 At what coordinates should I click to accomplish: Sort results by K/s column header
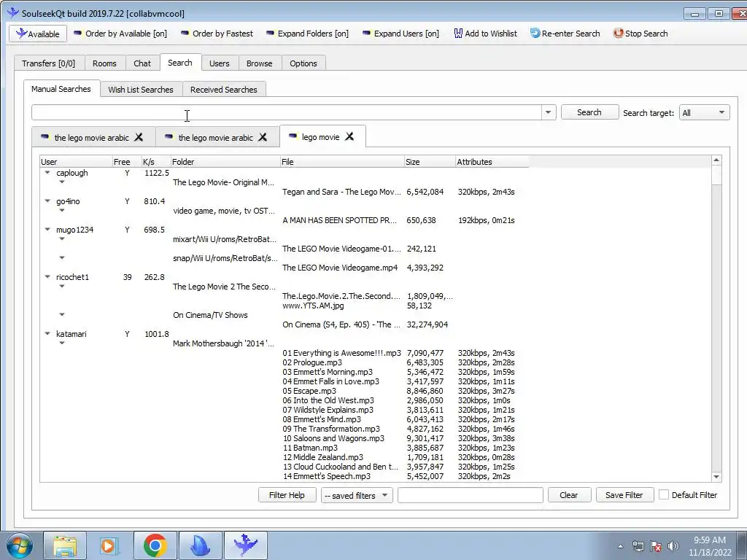pyautogui.click(x=156, y=162)
